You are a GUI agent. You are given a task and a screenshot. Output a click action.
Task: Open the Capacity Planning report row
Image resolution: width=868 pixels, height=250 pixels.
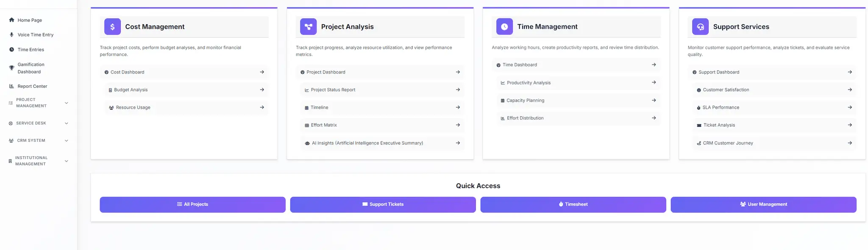(579, 101)
